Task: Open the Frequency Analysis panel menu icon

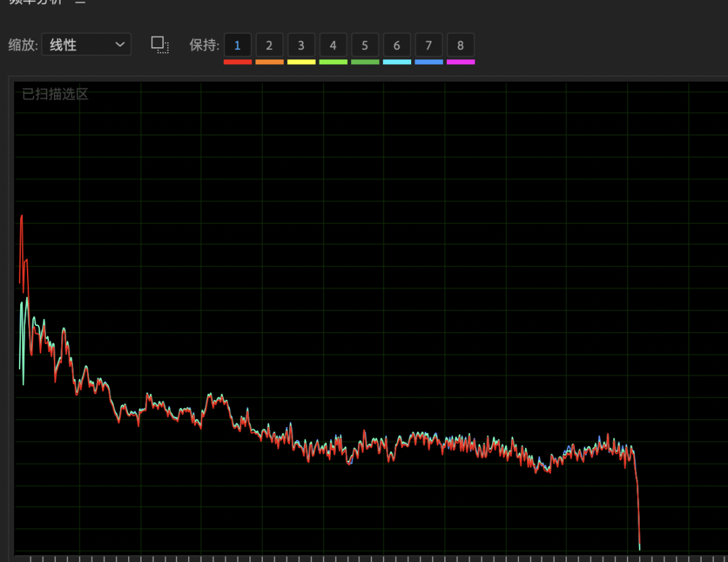Action: point(80,2)
